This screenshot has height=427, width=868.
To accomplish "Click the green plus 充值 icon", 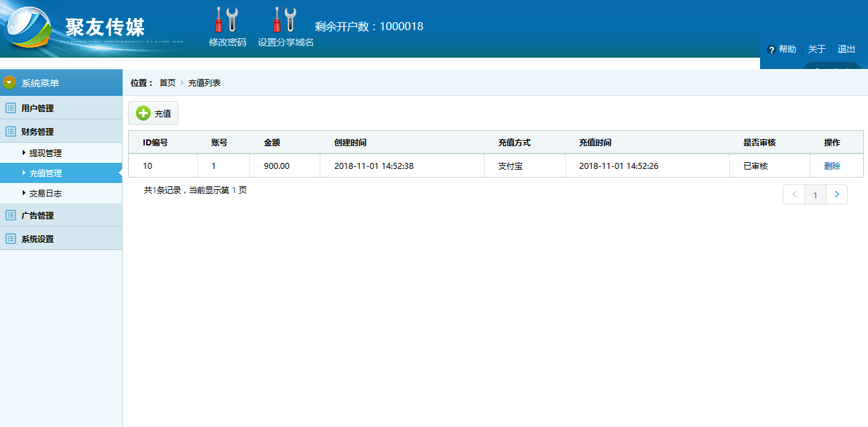I will pyautogui.click(x=143, y=113).
